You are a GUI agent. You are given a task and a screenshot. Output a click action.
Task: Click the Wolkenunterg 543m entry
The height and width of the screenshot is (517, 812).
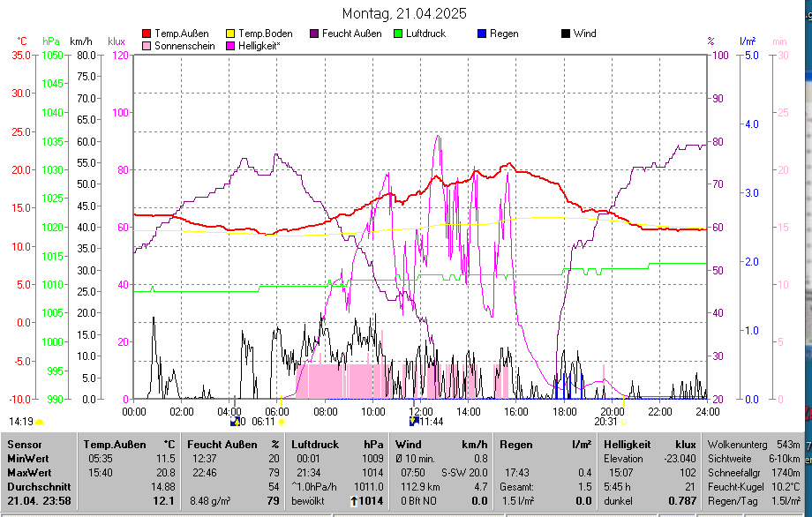point(754,445)
